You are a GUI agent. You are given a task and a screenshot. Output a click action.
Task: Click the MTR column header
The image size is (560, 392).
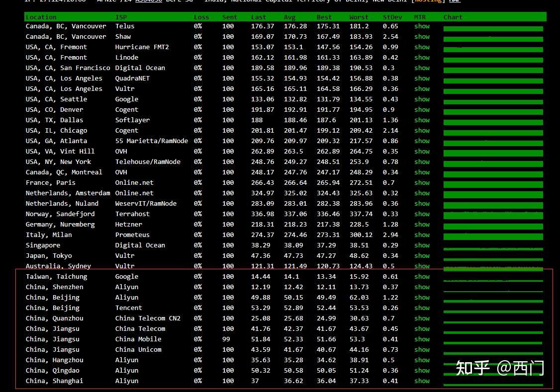click(x=420, y=17)
